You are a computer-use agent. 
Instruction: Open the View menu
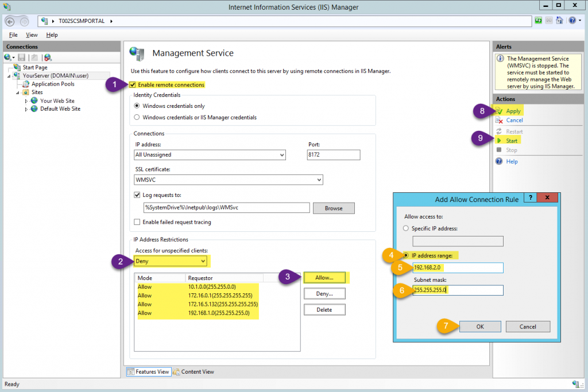tap(31, 34)
